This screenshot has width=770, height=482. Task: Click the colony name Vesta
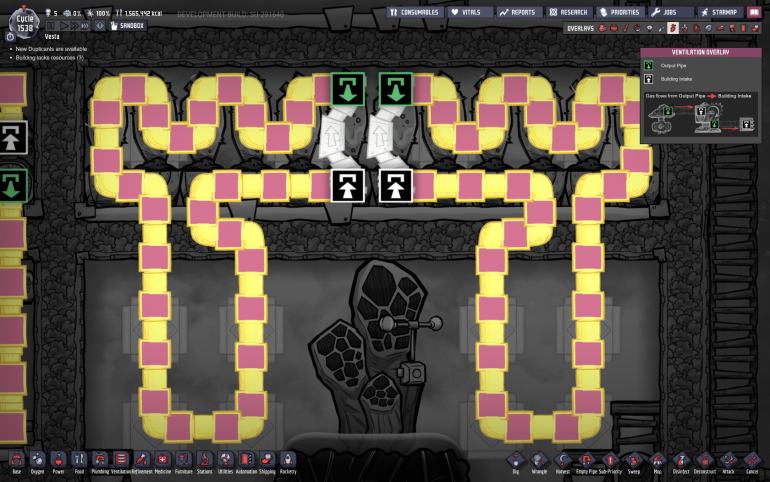(52, 37)
